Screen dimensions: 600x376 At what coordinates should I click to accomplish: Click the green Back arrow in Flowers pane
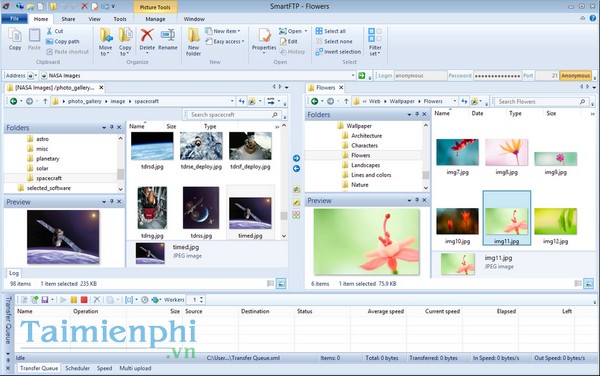(315, 101)
